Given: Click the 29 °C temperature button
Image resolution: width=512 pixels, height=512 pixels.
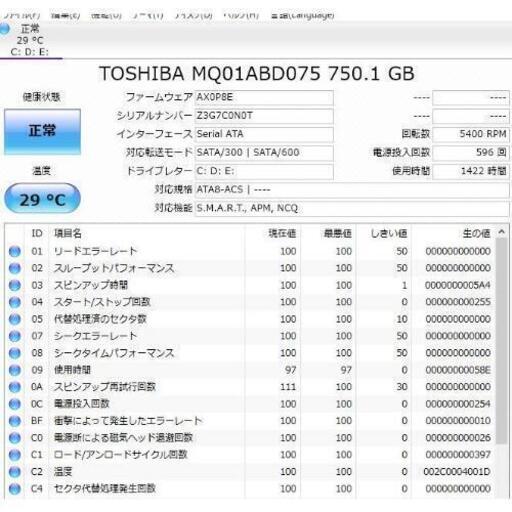Looking at the screenshot, I should [42, 199].
